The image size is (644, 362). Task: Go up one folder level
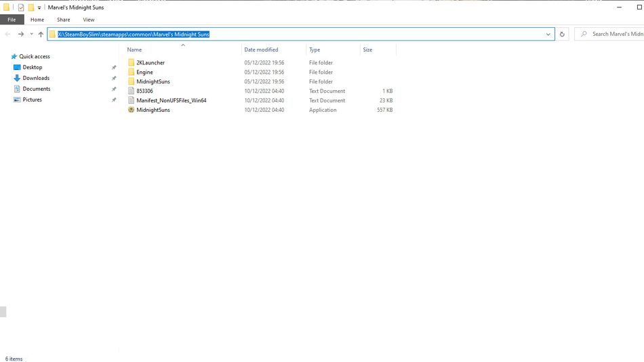coord(41,34)
